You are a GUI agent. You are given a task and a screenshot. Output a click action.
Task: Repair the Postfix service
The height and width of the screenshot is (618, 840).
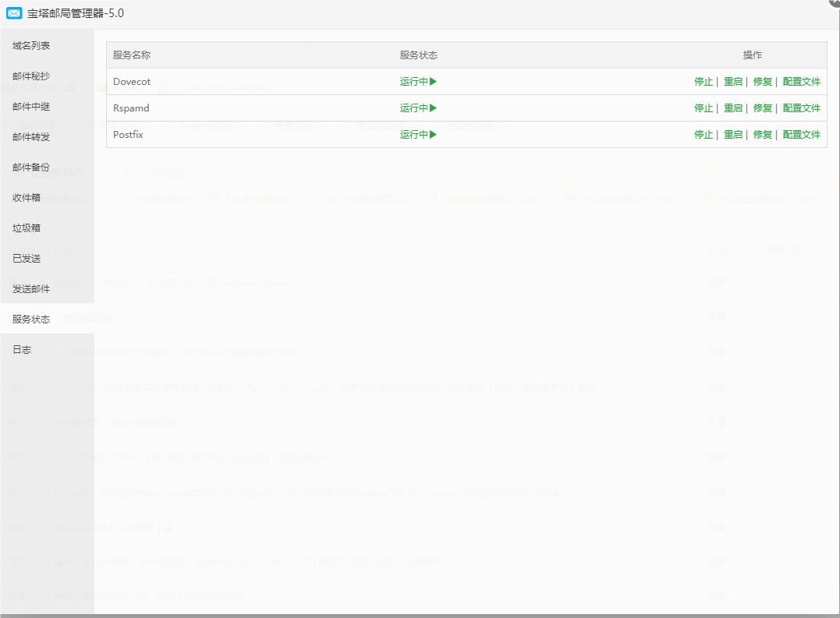coord(762,134)
